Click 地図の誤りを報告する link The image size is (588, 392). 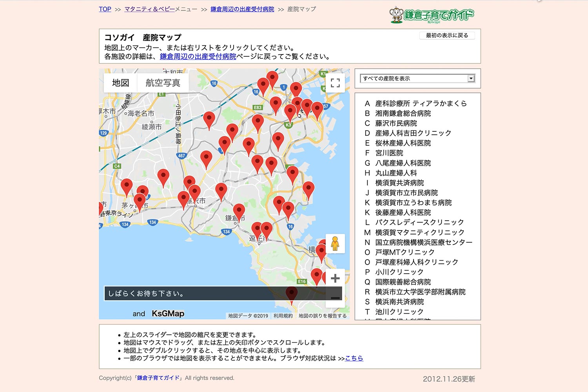pos(322,316)
